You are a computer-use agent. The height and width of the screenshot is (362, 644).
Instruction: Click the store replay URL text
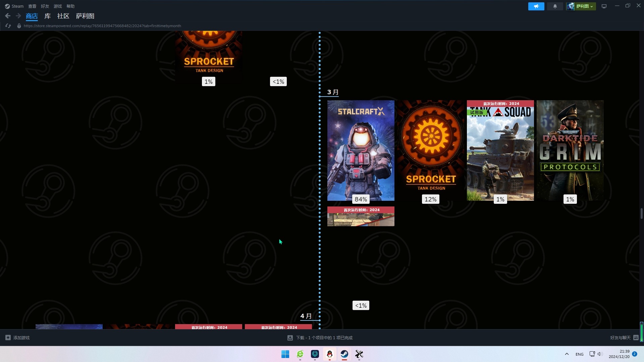pos(102,26)
